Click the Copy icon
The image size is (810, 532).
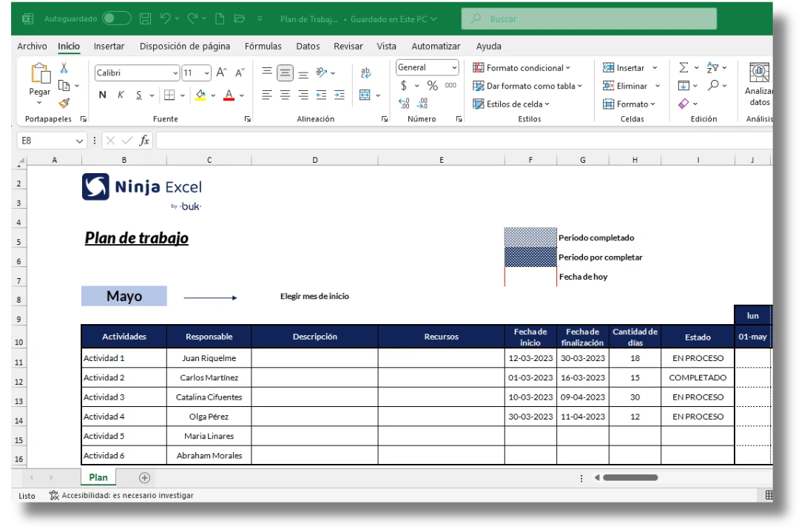(x=64, y=85)
